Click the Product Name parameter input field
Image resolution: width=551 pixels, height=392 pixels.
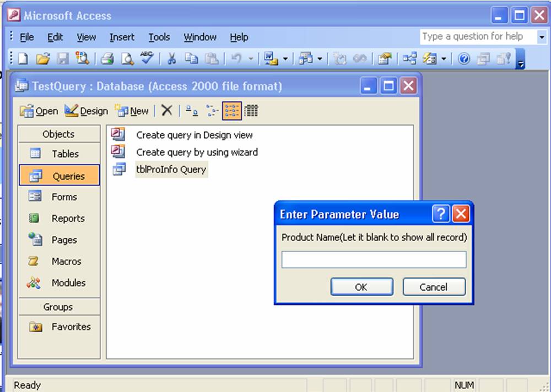click(374, 259)
